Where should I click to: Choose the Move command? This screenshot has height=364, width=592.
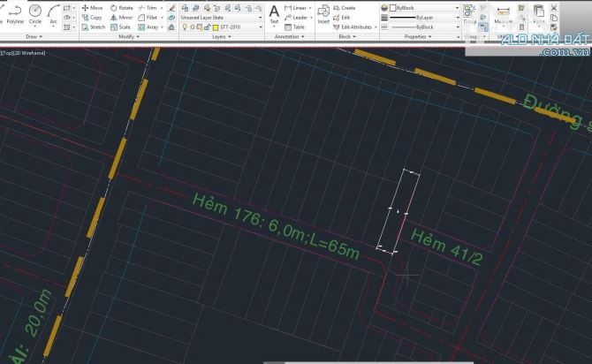click(x=92, y=7)
